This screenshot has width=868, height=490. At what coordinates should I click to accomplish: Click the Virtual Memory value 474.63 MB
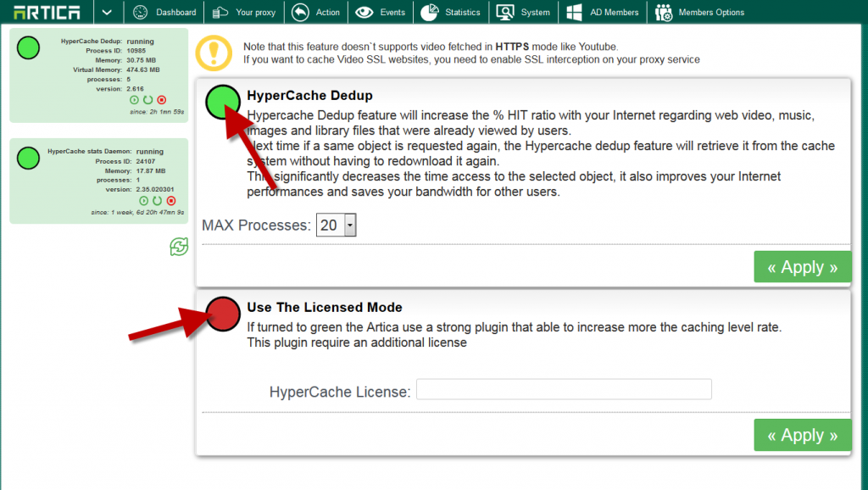click(x=143, y=70)
